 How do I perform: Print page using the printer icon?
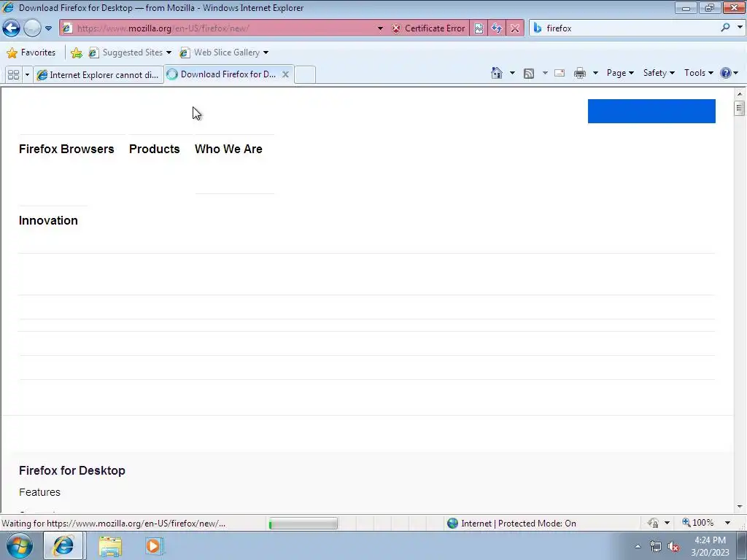[x=580, y=73]
